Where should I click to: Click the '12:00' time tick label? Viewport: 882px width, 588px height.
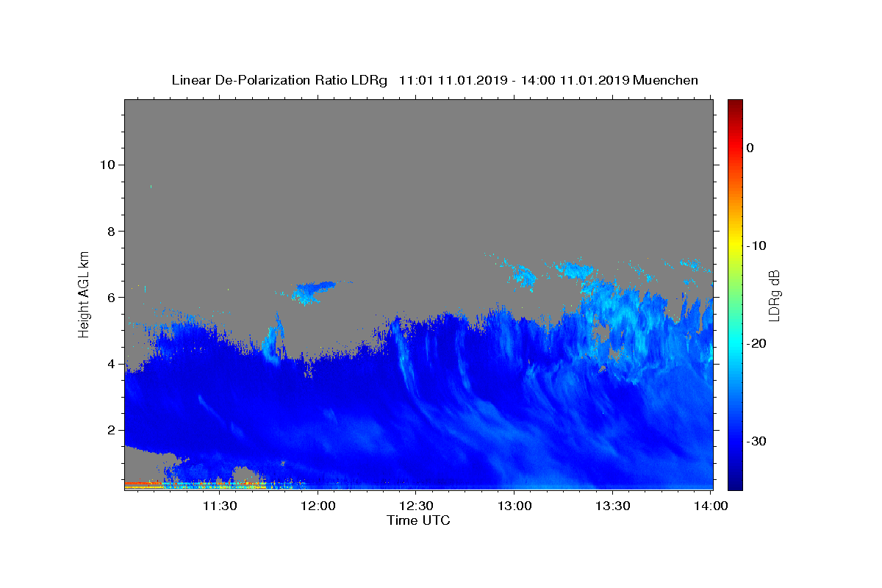pos(318,506)
